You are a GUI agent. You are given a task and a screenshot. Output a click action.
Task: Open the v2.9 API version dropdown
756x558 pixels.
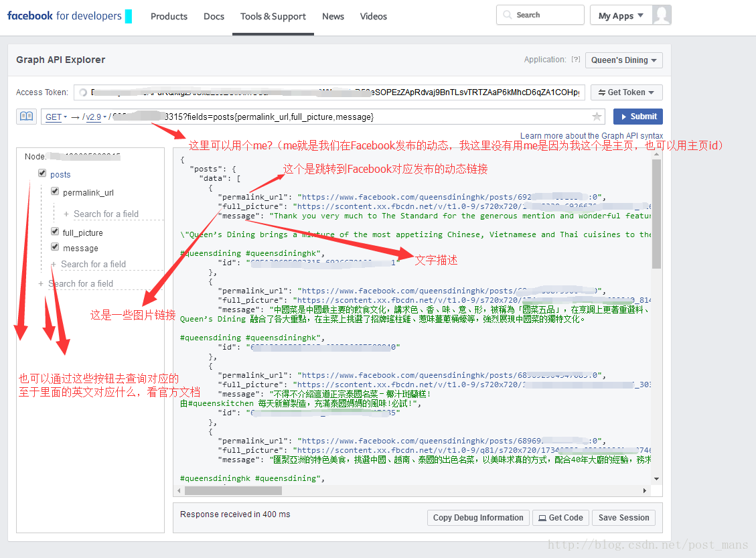96,117
